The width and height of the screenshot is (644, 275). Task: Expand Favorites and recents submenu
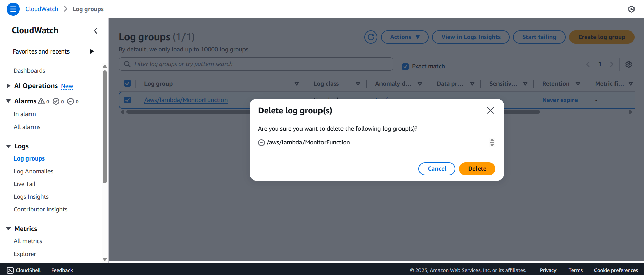tap(92, 51)
